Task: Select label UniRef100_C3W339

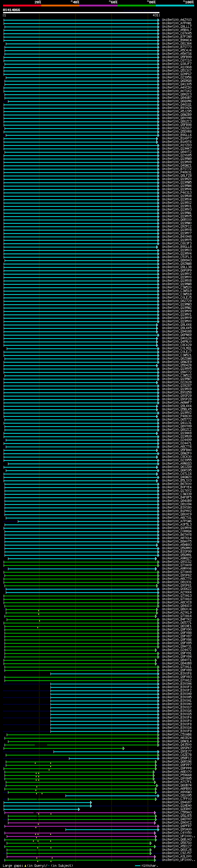Action: pos(177,494)
